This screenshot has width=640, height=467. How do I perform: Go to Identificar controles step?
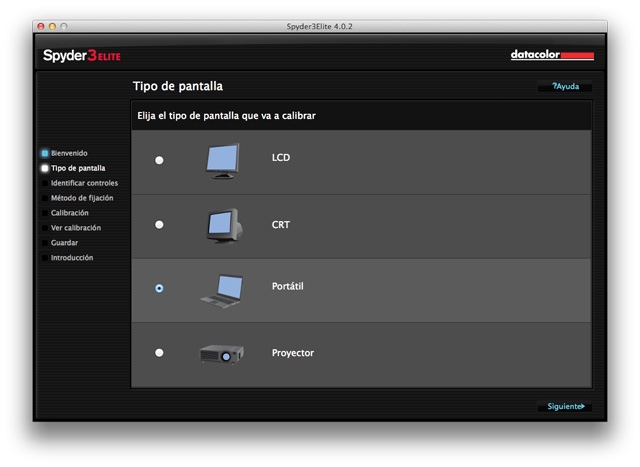point(84,183)
